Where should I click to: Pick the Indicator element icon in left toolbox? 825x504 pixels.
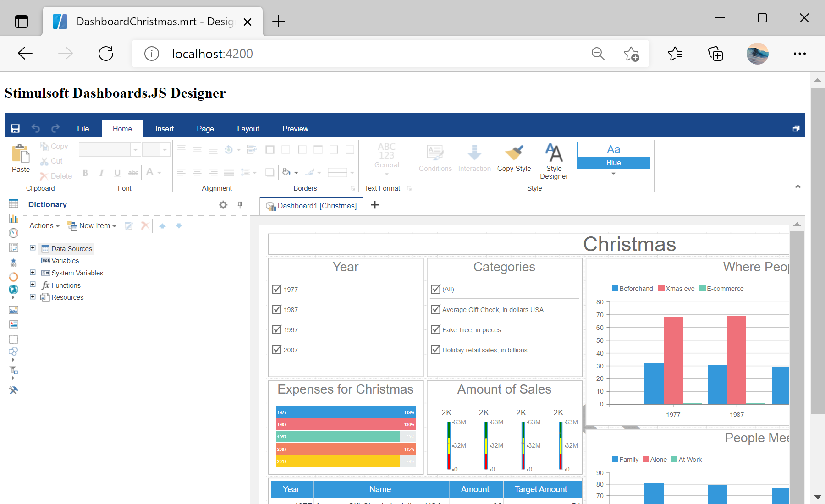tap(14, 247)
